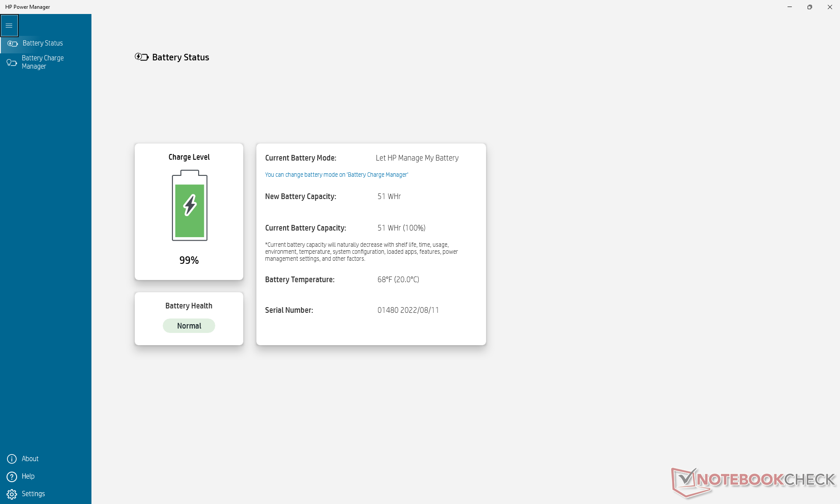Open the Battery Status menu item

[42, 43]
